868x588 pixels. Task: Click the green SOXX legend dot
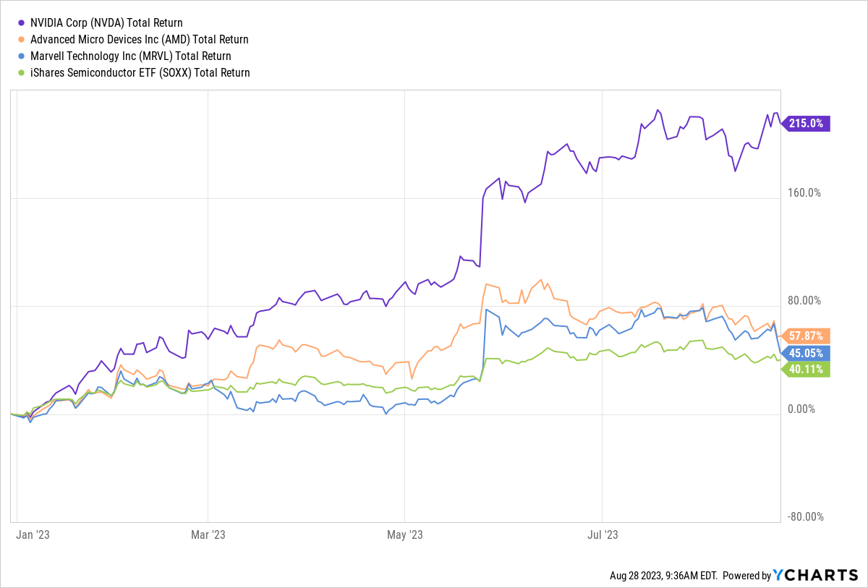pyautogui.click(x=22, y=72)
